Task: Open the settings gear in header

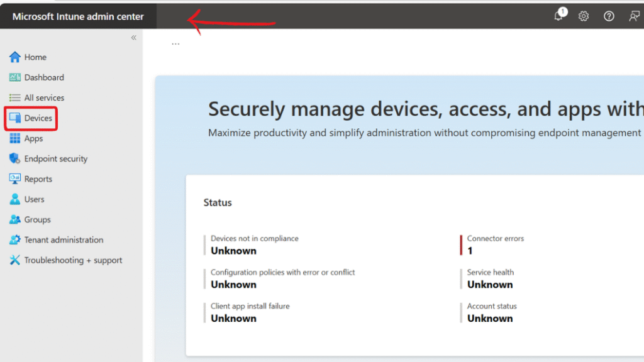Action: pos(584,16)
